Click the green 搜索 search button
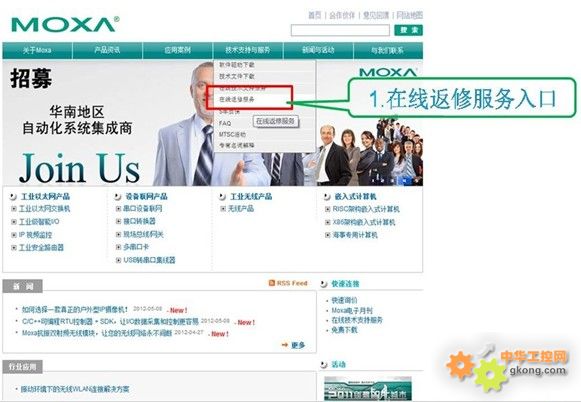The image size is (581, 402). [408, 30]
